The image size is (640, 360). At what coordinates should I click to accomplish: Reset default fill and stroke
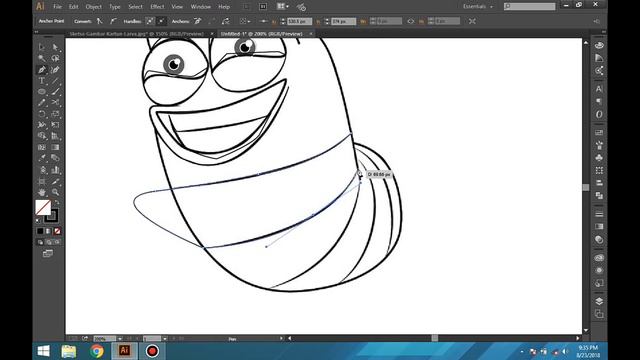38,220
